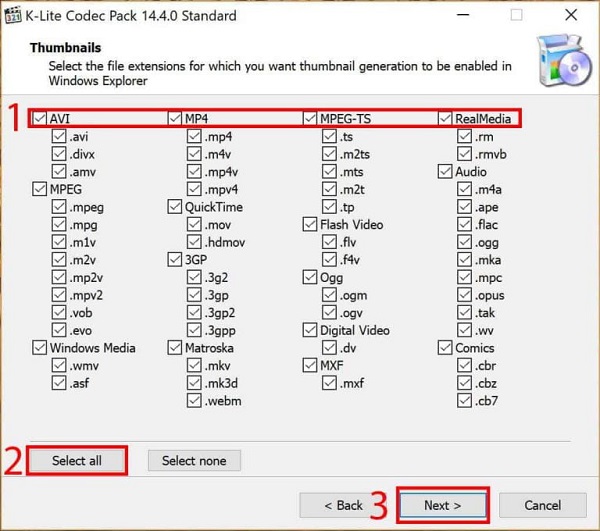The width and height of the screenshot is (600, 531).
Task: Toggle the .cbz checkbox
Action: pos(464,383)
